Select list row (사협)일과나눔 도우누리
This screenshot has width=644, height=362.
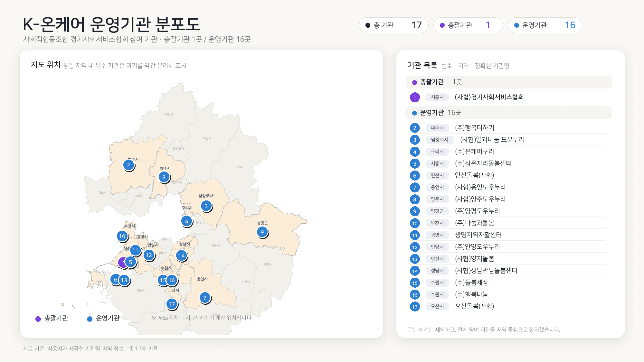[x=507, y=140]
